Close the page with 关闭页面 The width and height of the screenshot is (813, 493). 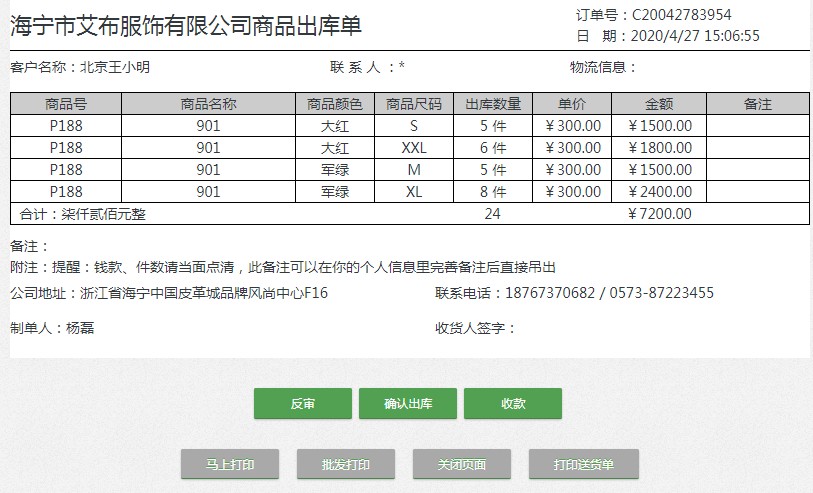click(x=462, y=464)
